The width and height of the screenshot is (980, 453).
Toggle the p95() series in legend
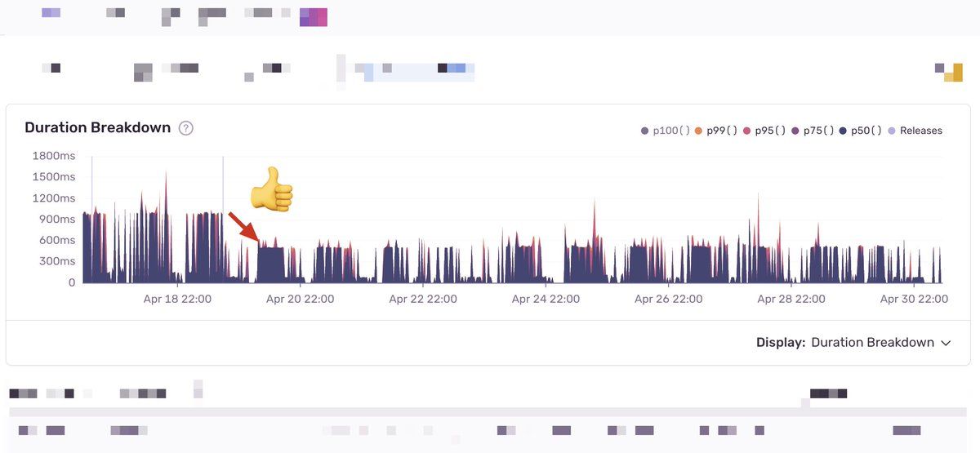pyautogui.click(x=769, y=131)
